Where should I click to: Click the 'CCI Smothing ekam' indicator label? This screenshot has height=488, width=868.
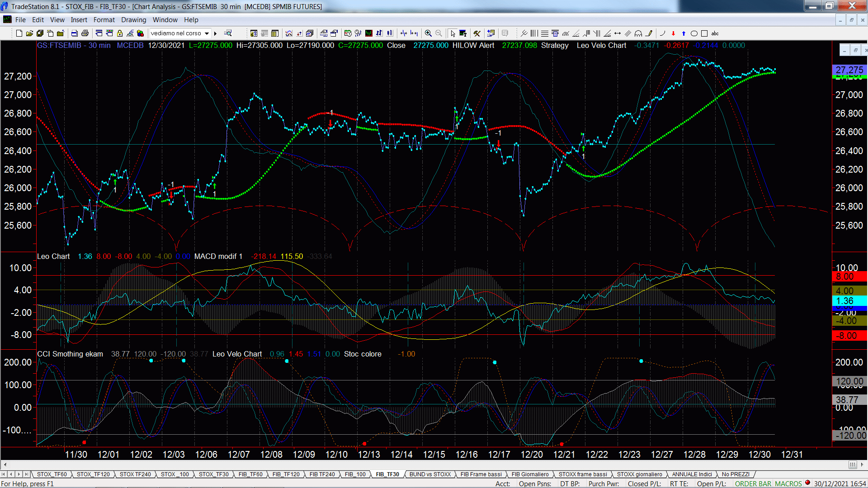[x=70, y=354]
